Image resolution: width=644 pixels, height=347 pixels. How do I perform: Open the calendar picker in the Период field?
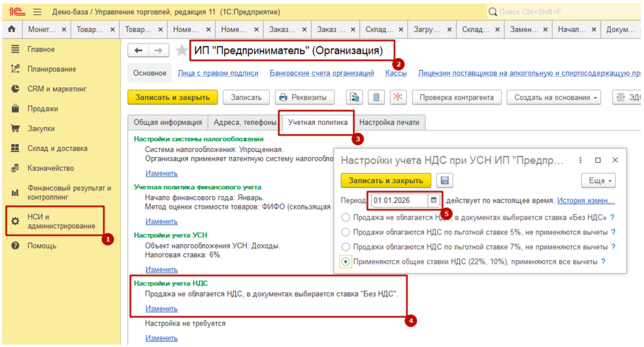[434, 201]
